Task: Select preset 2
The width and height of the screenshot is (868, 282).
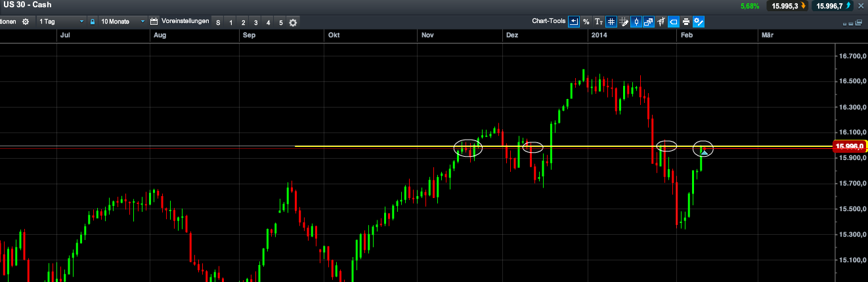Action: pyautogui.click(x=243, y=22)
